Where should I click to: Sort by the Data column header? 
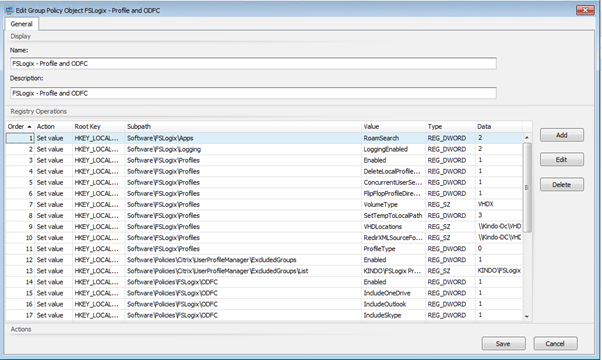tap(498, 126)
